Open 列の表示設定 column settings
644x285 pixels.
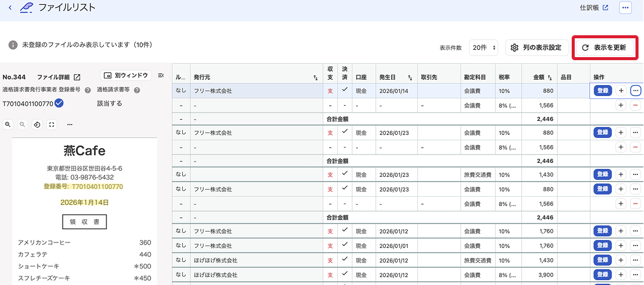pos(537,47)
